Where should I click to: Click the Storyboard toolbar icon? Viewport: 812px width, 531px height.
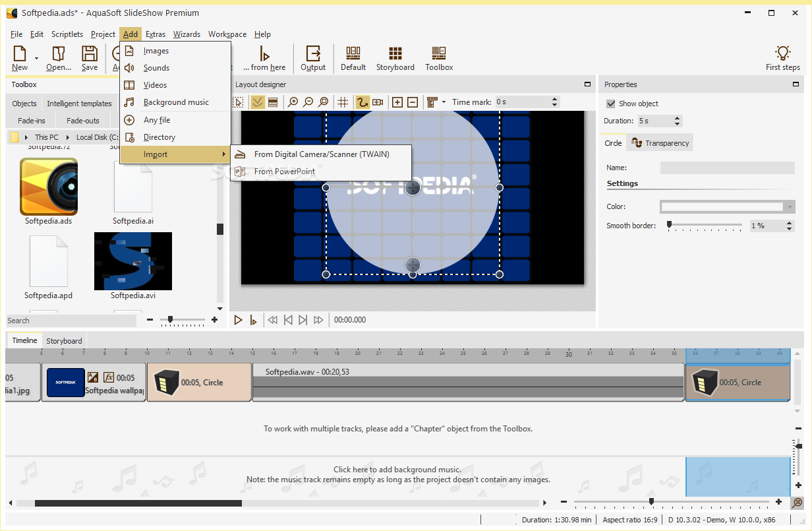pos(395,57)
